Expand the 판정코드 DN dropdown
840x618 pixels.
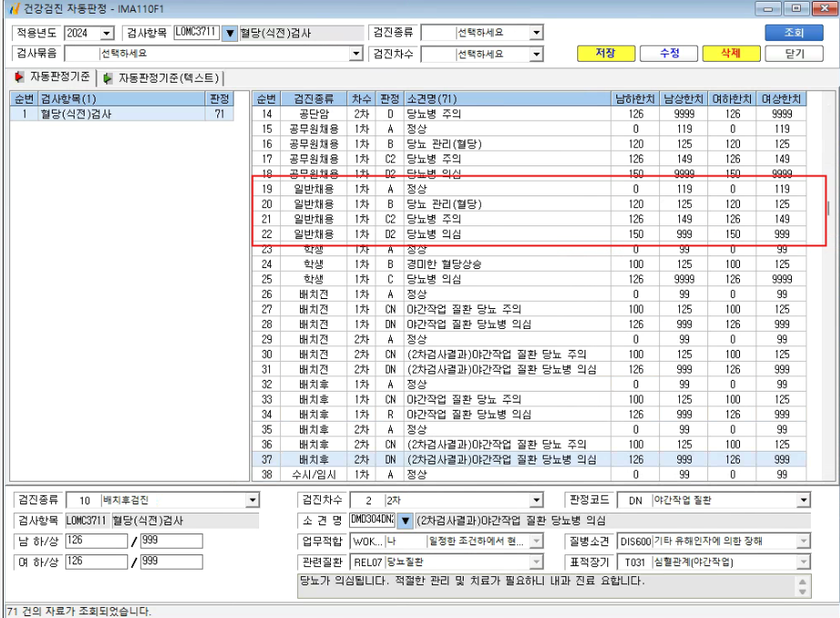(803, 500)
